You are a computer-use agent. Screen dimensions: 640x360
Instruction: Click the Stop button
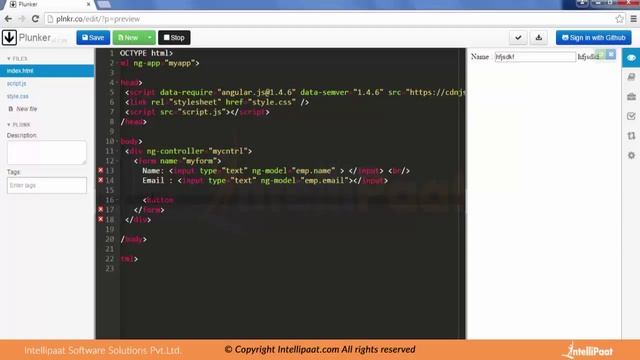tap(174, 38)
